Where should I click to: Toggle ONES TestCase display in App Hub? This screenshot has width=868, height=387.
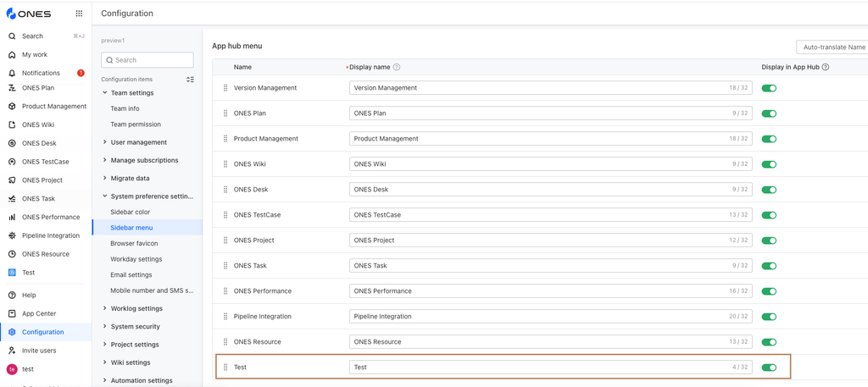(769, 215)
